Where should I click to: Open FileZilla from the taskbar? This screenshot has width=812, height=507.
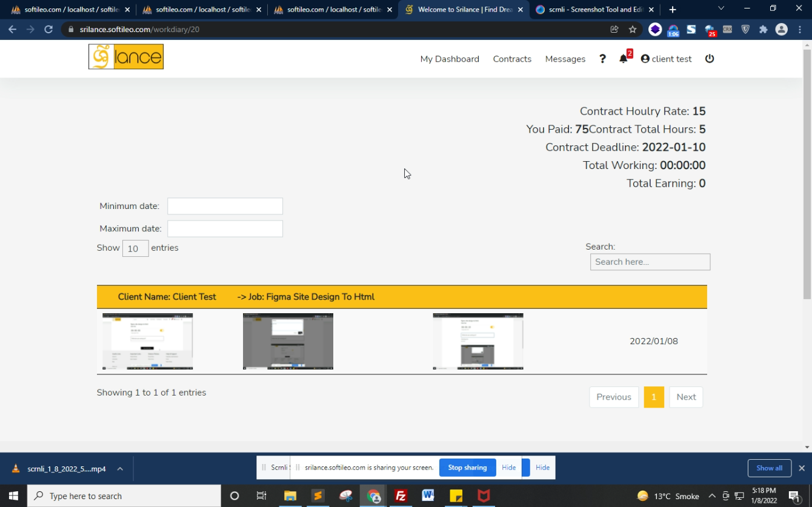point(401,495)
